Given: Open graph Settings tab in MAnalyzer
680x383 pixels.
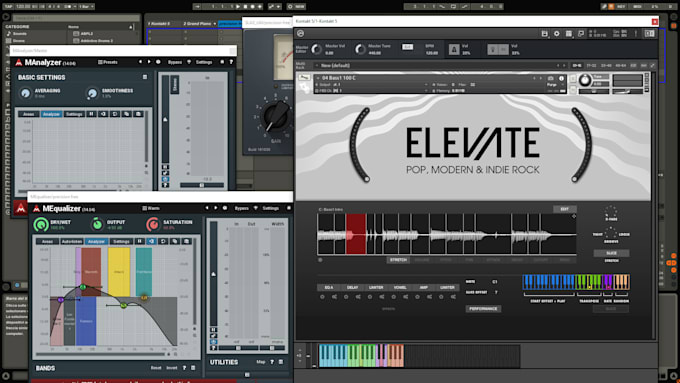Looking at the screenshot, I should click(74, 114).
